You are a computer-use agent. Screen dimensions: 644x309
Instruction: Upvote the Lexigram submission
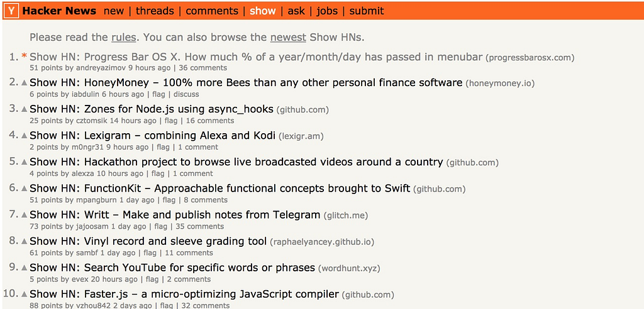point(25,136)
